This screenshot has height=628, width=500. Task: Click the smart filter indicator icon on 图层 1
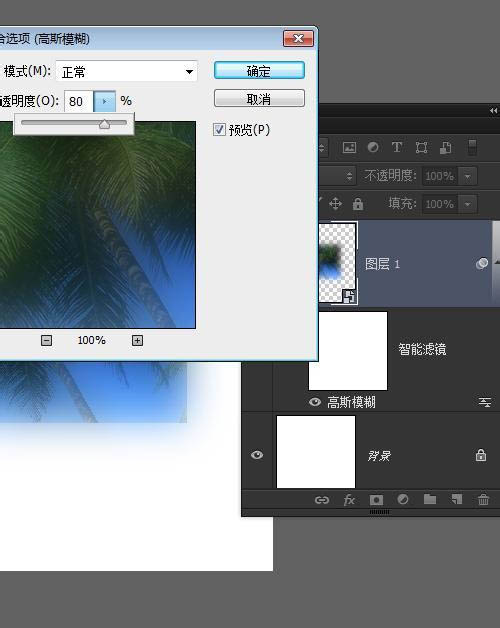482,264
